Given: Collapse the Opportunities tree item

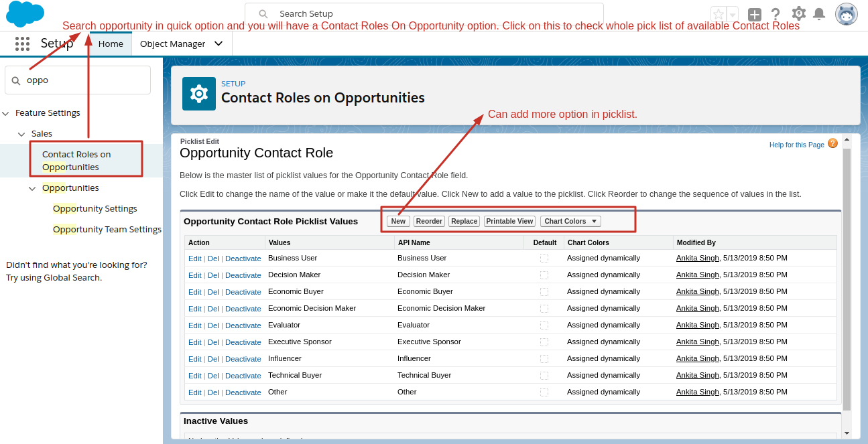Looking at the screenshot, I should 32,188.
